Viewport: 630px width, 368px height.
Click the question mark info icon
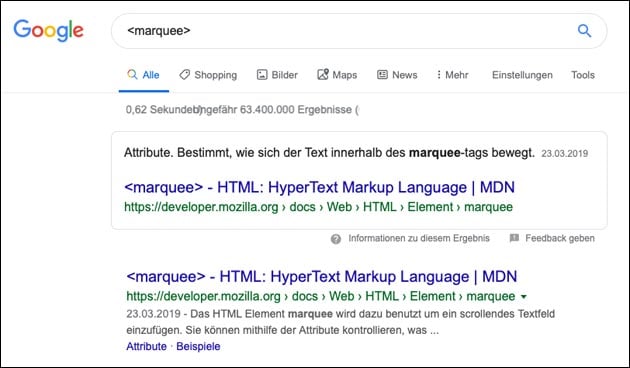336,239
